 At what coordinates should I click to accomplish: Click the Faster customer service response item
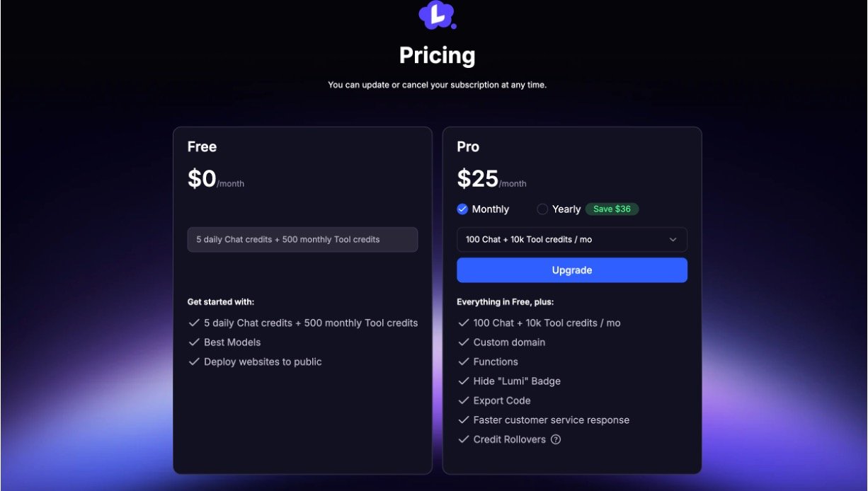tap(551, 420)
